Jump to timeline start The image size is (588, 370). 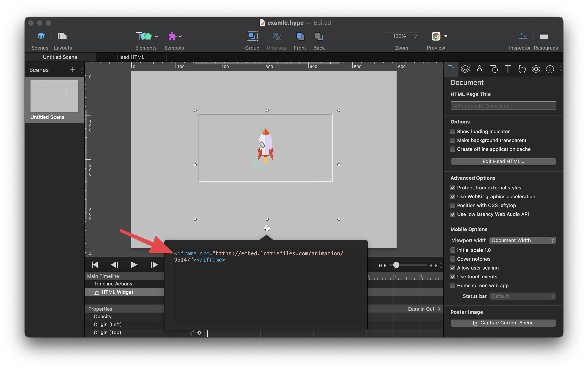[x=95, y=265]
